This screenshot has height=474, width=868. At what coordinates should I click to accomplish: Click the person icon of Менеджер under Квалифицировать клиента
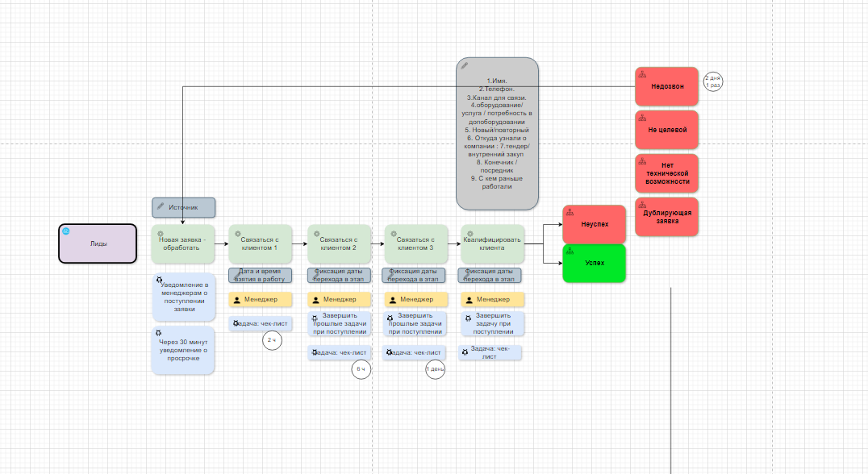[469, 300]
